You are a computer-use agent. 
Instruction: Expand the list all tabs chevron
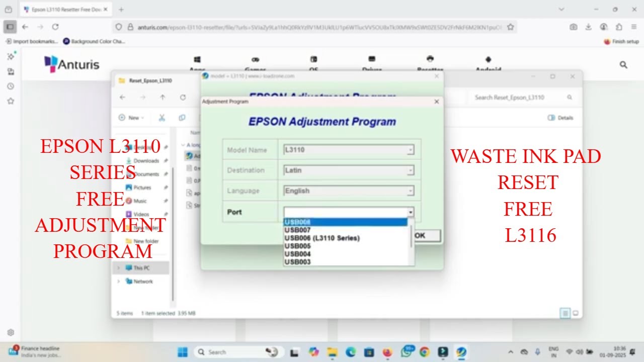561,9
